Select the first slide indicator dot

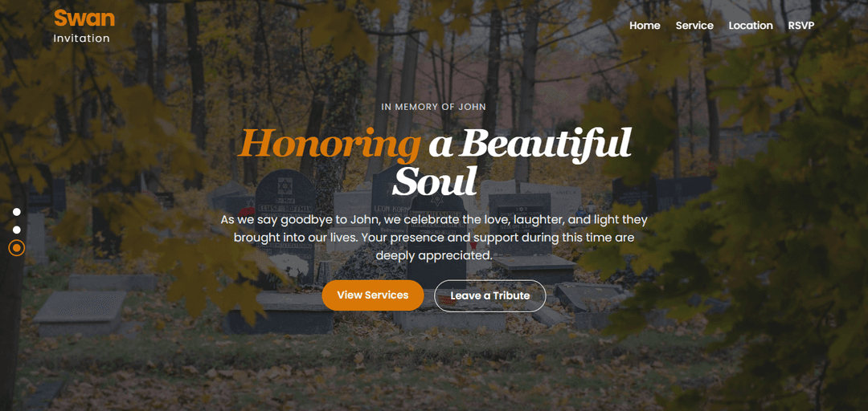click(17, 212)
